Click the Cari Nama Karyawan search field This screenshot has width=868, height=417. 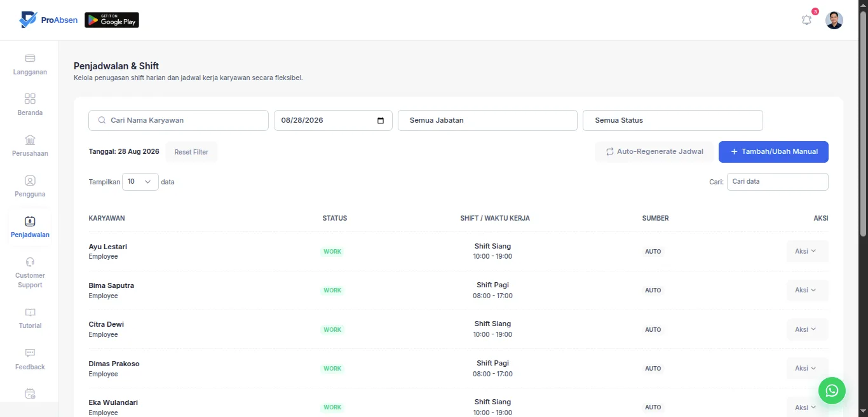click(x=179, y=120)
